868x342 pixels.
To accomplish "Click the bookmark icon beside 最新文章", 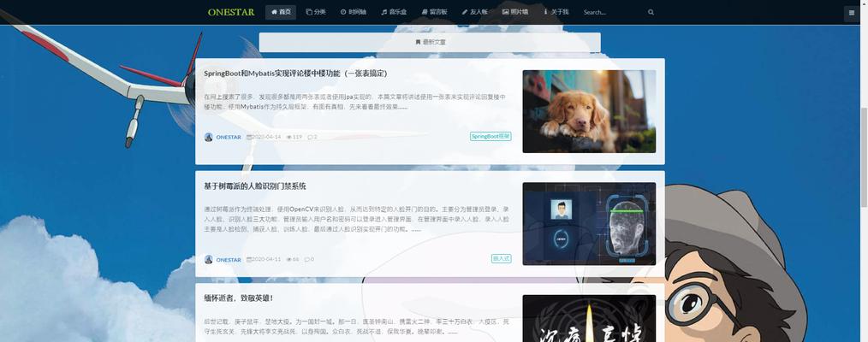I will [x=418, y=42].
